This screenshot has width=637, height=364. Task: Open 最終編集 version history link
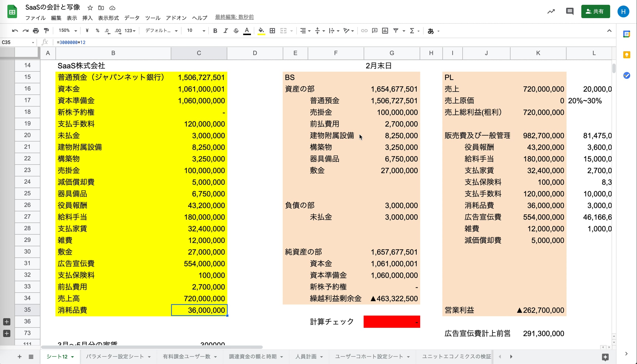tap(234, 17)
